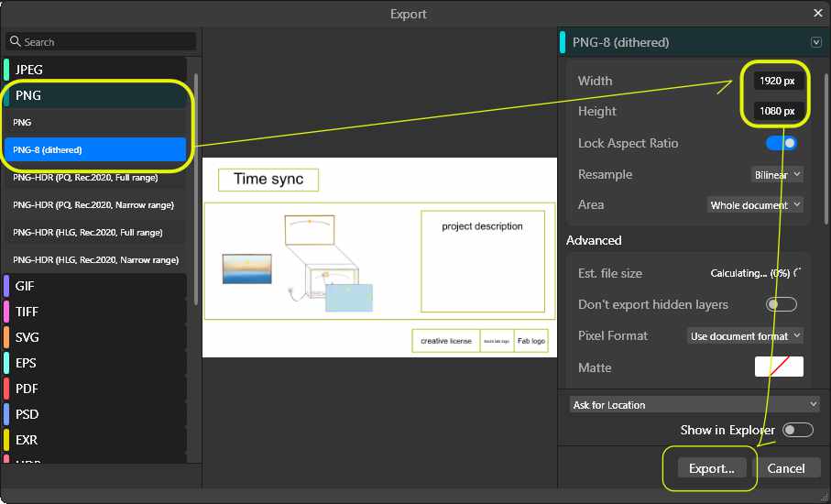
Task: Turn on Show in Explorer
Action: (798, 430)
